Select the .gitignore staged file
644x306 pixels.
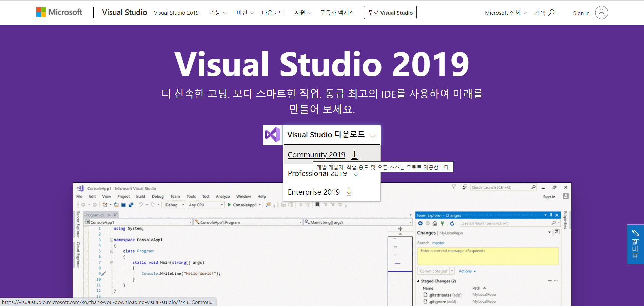(x=440, y=302)
